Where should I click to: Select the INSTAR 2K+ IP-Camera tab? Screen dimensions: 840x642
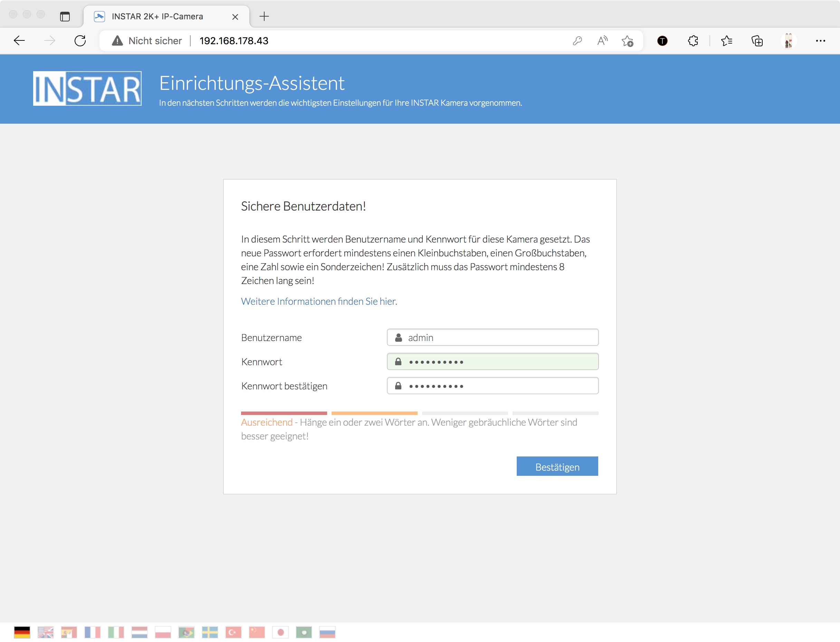pos(157,17)
